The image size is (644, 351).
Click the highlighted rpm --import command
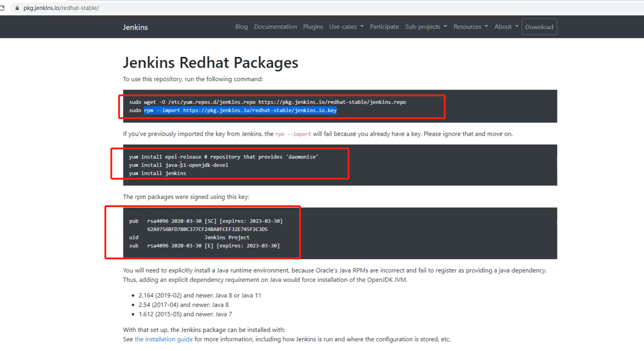(x=240, y=110)
